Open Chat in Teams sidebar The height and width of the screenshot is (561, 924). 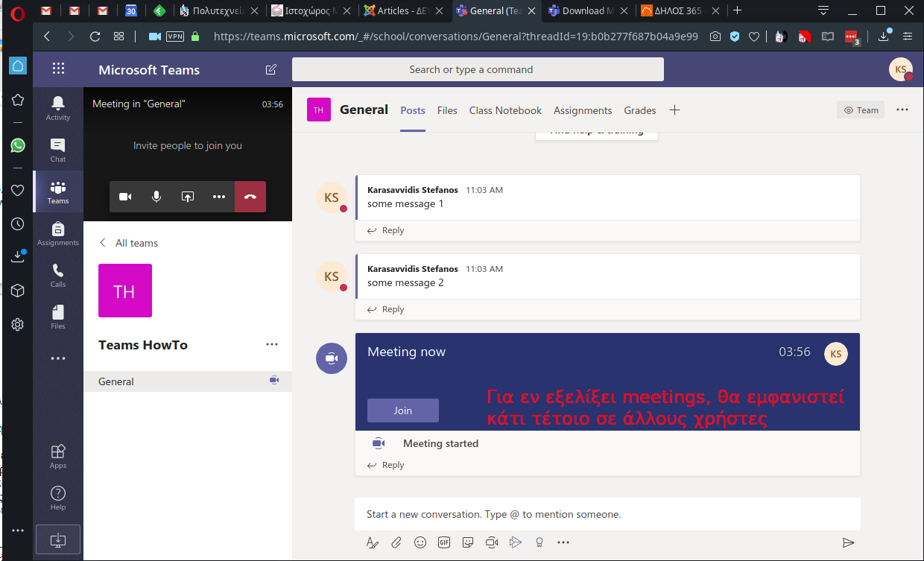point(58,150)
